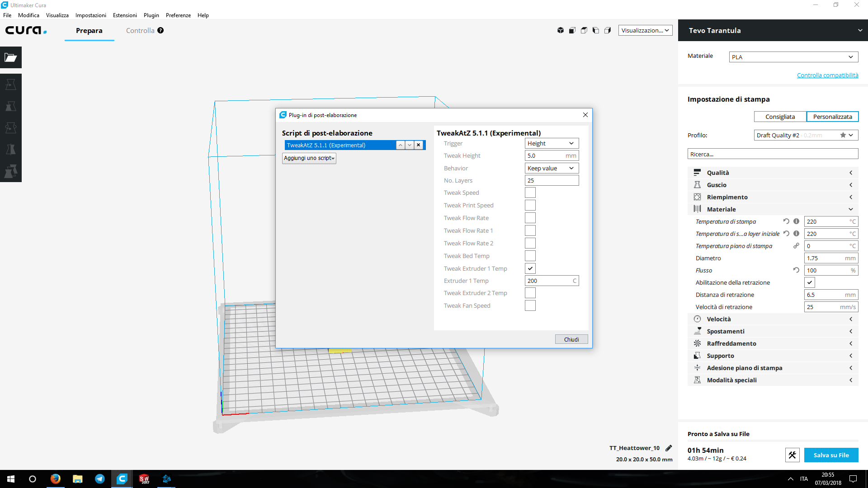This screenshot has width=868, height=488.
Task: Open a file using the folder icon
Action: 11,57
